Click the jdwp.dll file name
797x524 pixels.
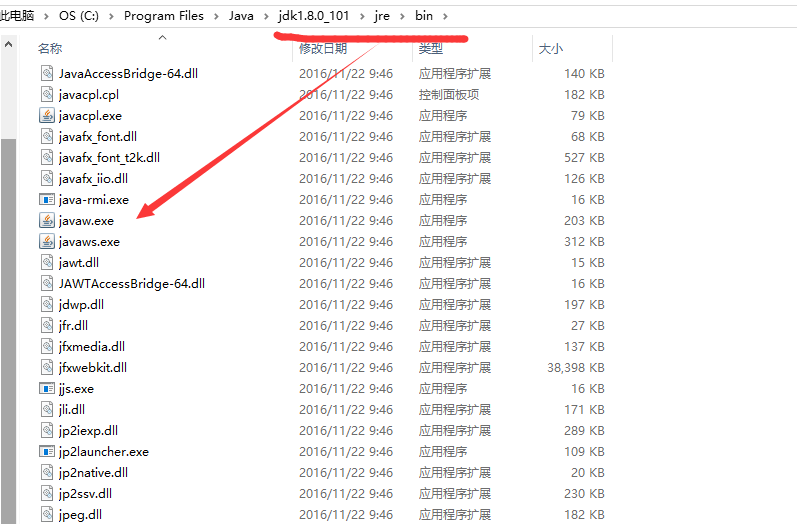tap(81, 304)
